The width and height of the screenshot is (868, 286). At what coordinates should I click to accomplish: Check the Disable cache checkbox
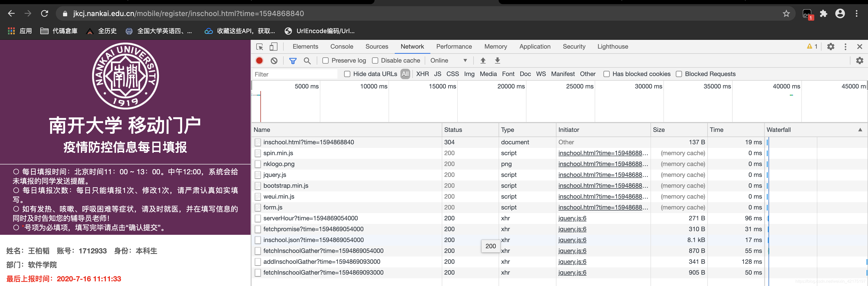(x=375, y=60)
